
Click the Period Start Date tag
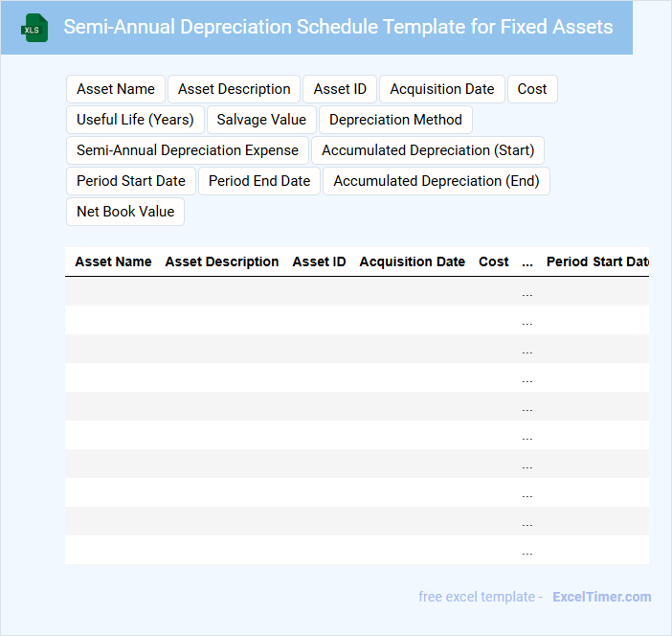point(131,181)
